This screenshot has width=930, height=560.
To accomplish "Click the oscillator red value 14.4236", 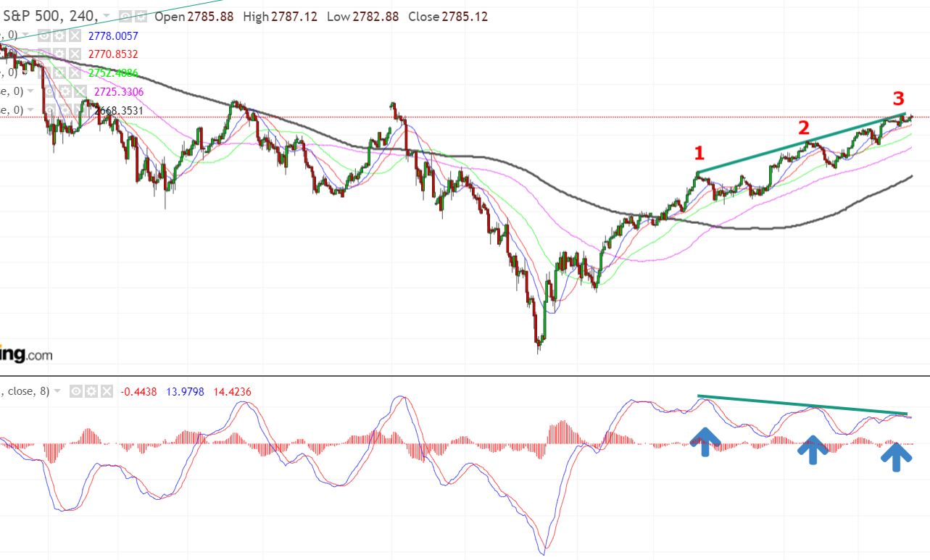I will click(x=232, y=391).
